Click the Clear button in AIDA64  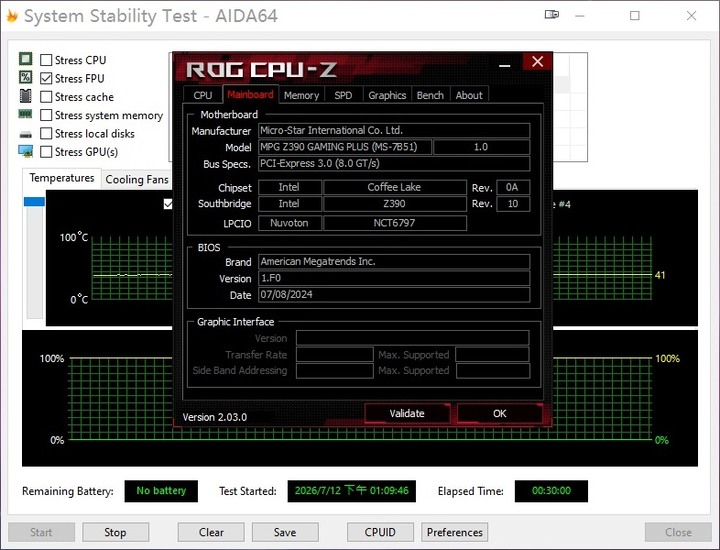(x=211, y=532)
